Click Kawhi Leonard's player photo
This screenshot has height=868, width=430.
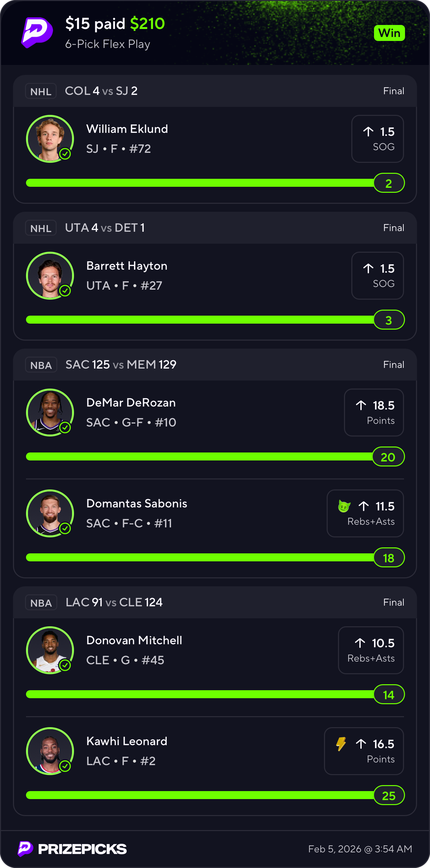pos(50,751)
